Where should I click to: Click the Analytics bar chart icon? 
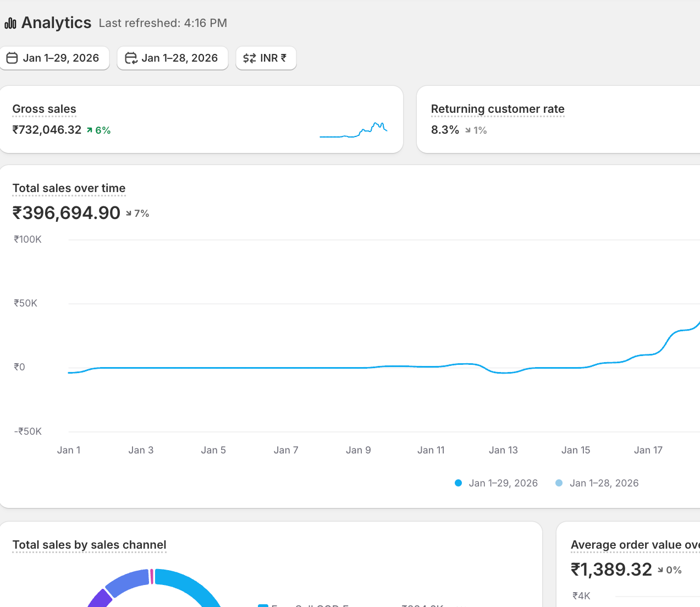click(10, 23)
